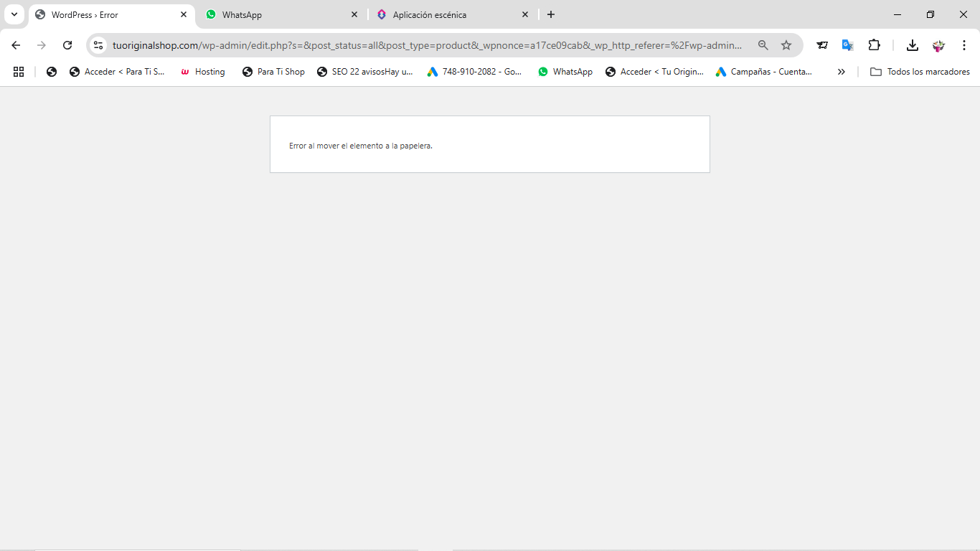This screenshot has width=980, height=551.
Task: Click the error message text about papelera
Action: [x=361, y=146]
